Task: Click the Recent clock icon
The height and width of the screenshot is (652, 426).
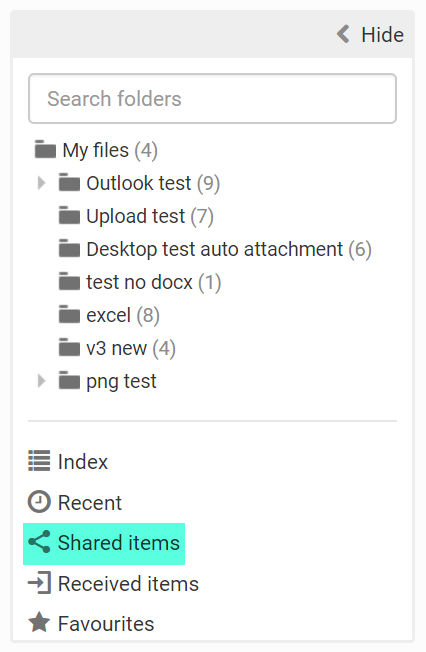Action: click(39, 501)
